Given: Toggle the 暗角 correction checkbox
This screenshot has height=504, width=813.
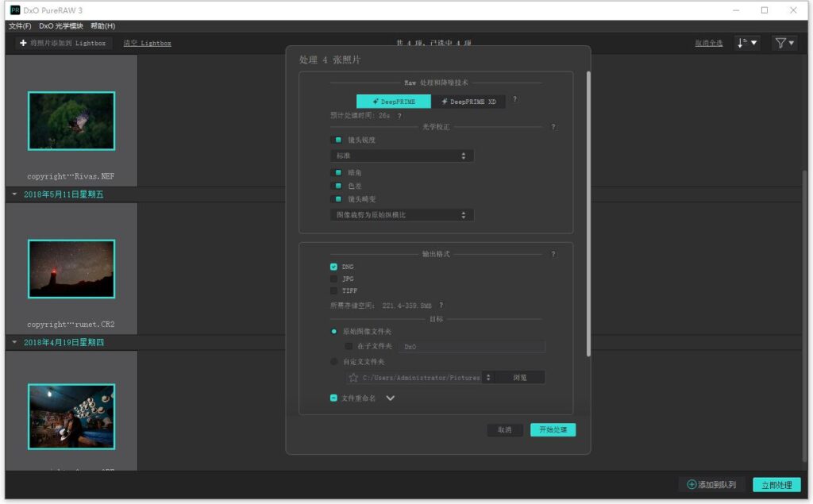Looking at the screenshot, I should pos(338,173).
